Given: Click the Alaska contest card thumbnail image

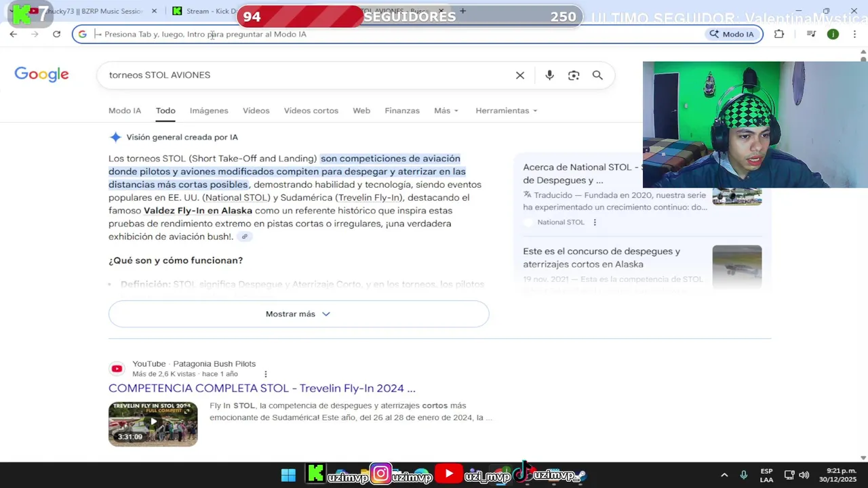Looking at the screenshot, I should point(736,267).
